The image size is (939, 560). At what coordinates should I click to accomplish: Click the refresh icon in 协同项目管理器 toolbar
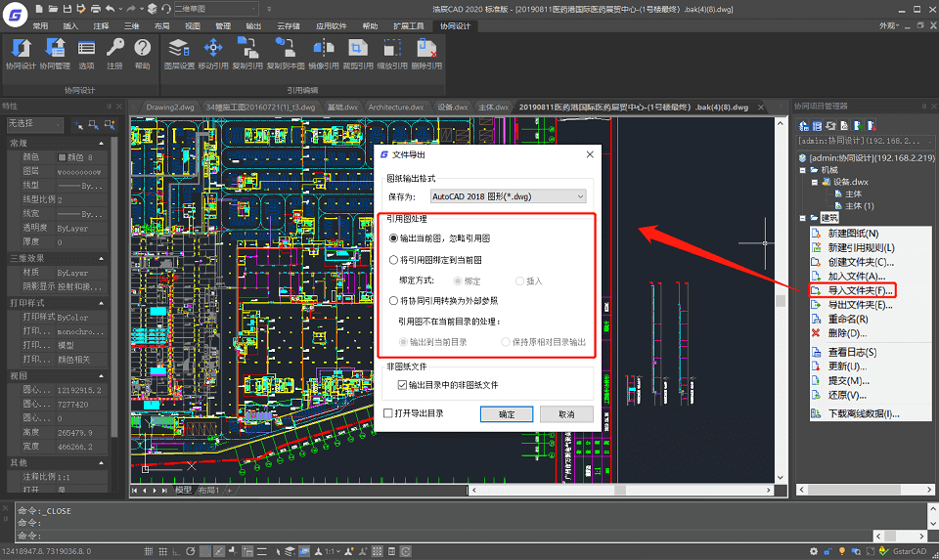coord(830,126)
